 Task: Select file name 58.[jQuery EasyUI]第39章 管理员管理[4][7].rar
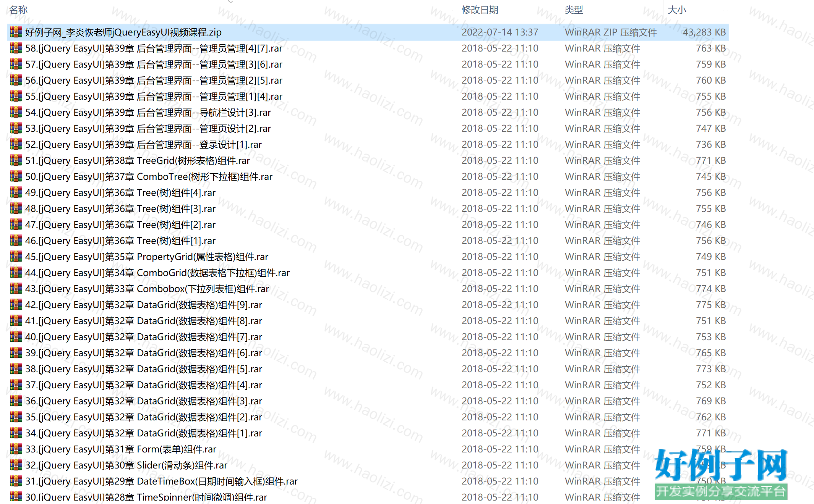tap(154, 48)
